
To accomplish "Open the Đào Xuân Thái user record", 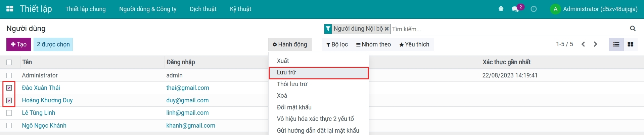I will [x=41, y=88].
